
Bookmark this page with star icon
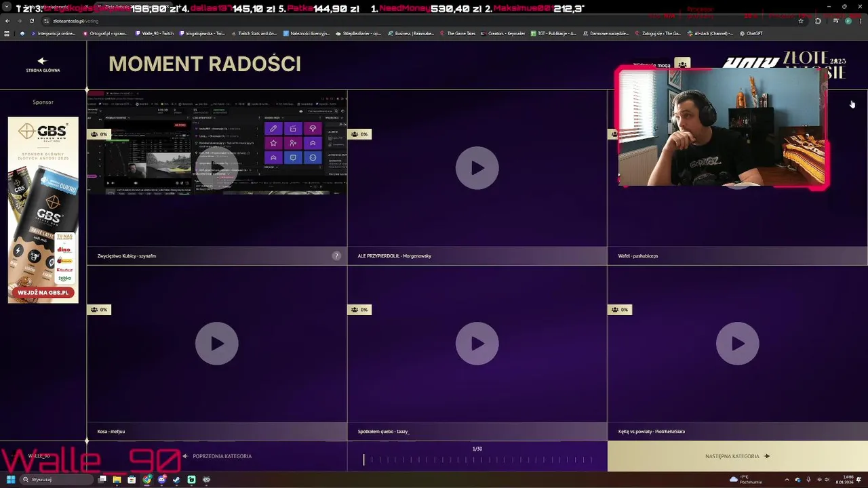point(801,21)
